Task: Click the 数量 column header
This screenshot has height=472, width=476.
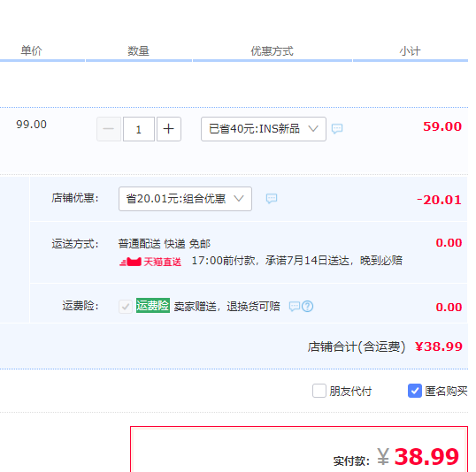Action: [x=138, y=51]
